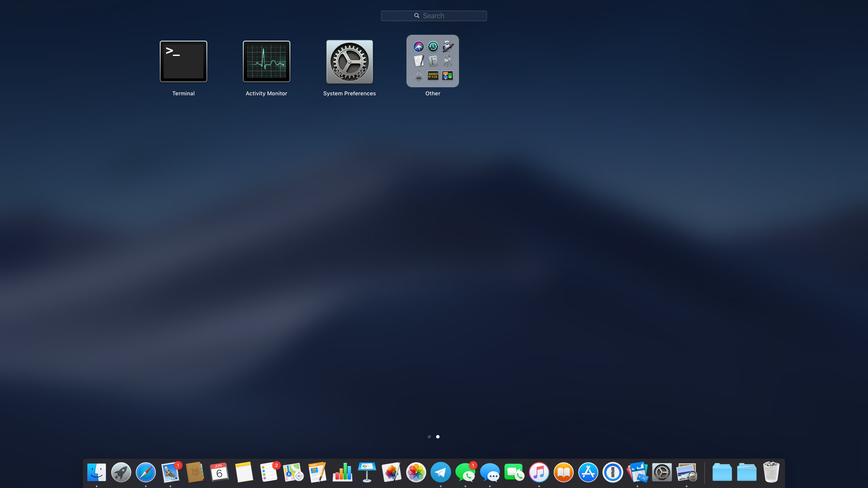
Task: Switch to the first Launchpad page dot
Action: [x=429, y=437]
